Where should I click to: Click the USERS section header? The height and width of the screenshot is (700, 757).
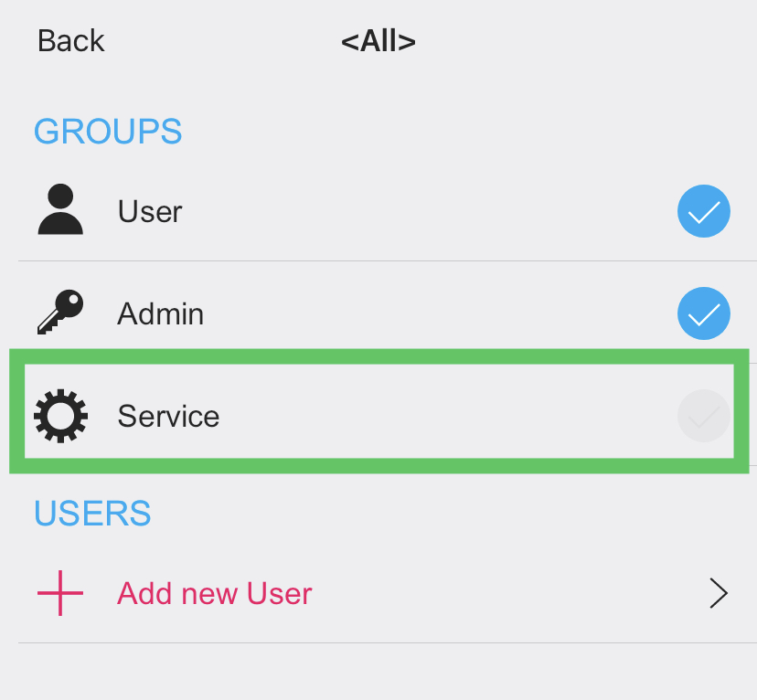[92, 514]
